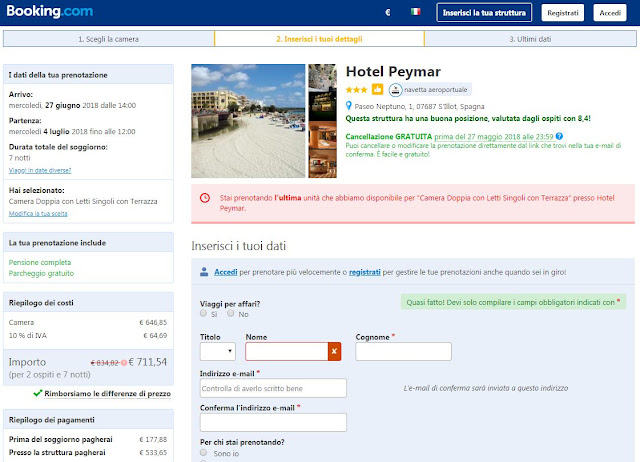
Task: Switch language using the Italian flag
Action: coord(416,12)
